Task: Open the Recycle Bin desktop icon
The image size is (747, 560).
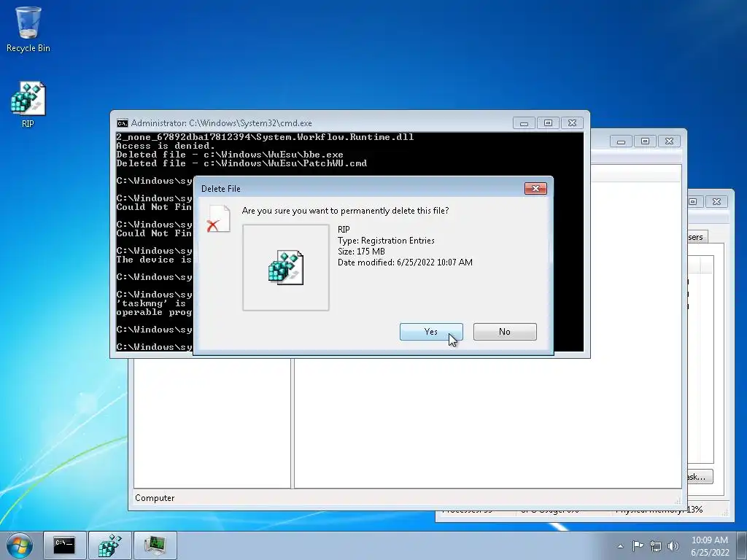Action: [x=28, y=28]
